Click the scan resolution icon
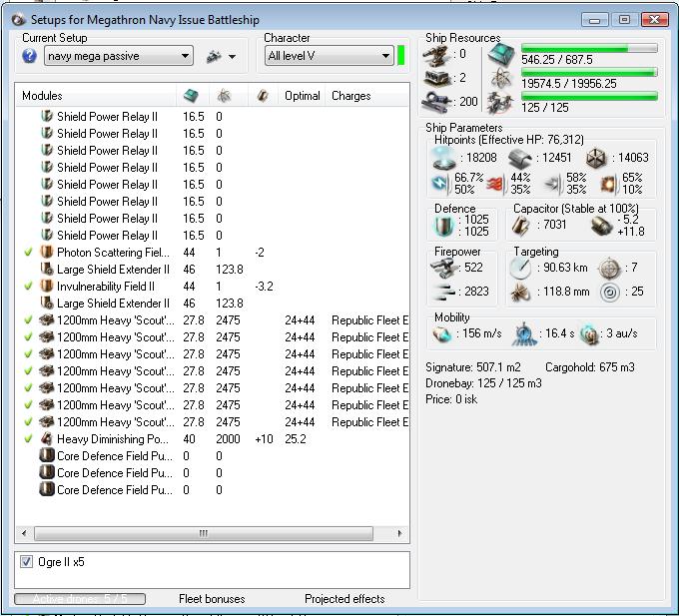679x616 pixels. (520, 293)
